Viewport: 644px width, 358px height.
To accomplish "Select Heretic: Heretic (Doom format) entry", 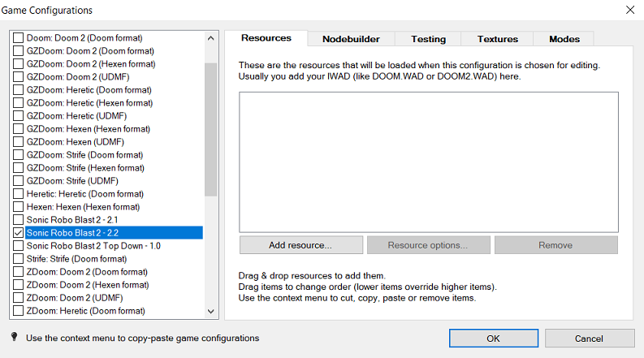I will pyautogui.click(x=85, y=194).
